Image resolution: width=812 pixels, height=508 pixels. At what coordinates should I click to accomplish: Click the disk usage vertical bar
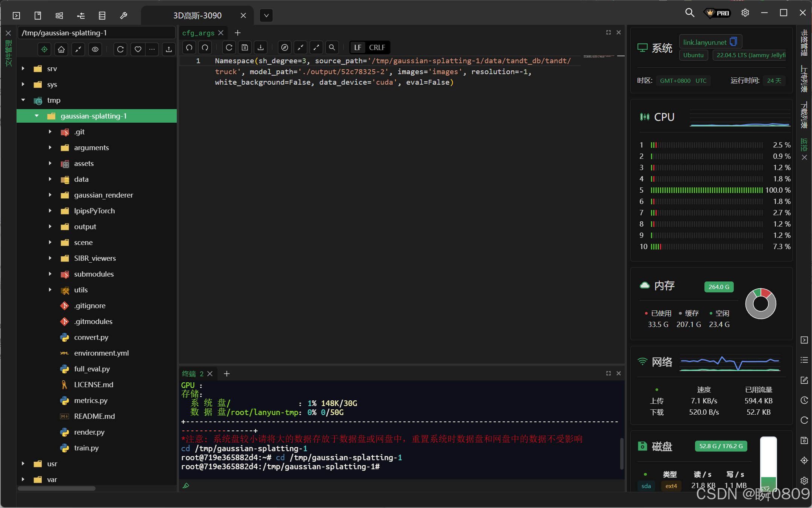pos(768,464)
